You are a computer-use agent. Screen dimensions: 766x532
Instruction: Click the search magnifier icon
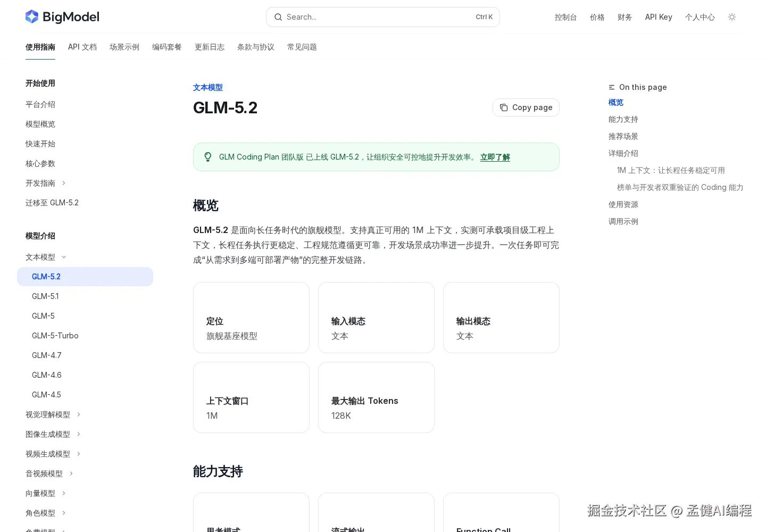point(278,17)
